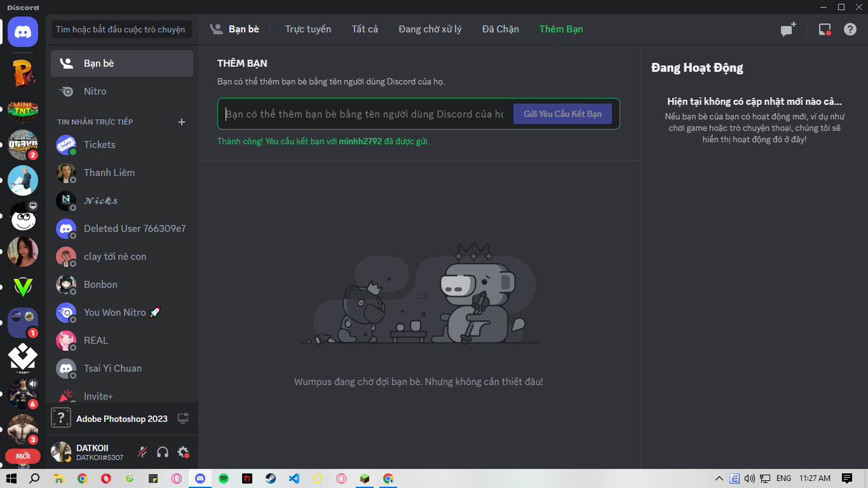This screenshot has height=488, width=868.
Task: Focus the add friend username field
Action: [x=365, y=114]
